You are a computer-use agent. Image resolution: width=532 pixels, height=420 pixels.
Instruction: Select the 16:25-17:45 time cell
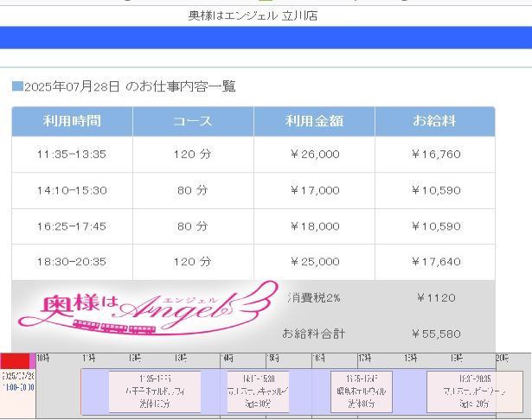[72, 226]
